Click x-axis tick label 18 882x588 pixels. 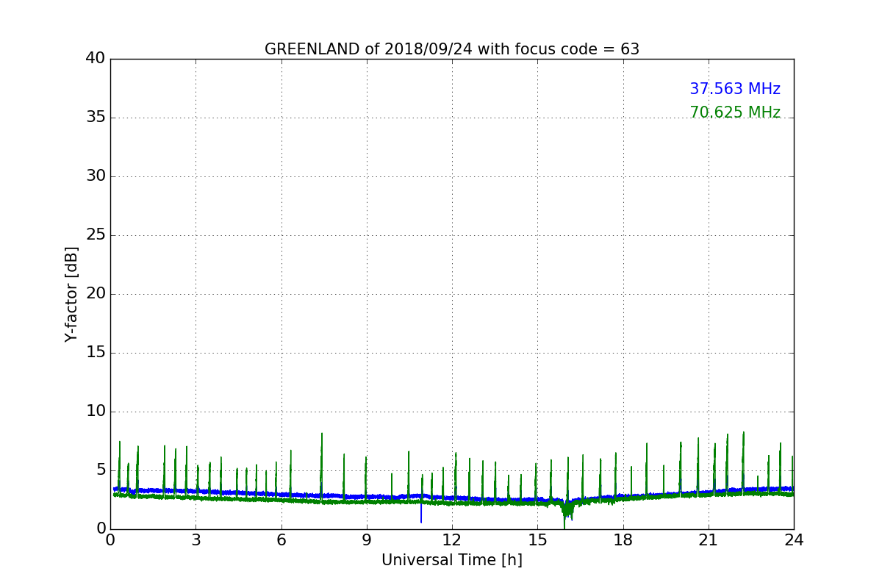(623, 540)
